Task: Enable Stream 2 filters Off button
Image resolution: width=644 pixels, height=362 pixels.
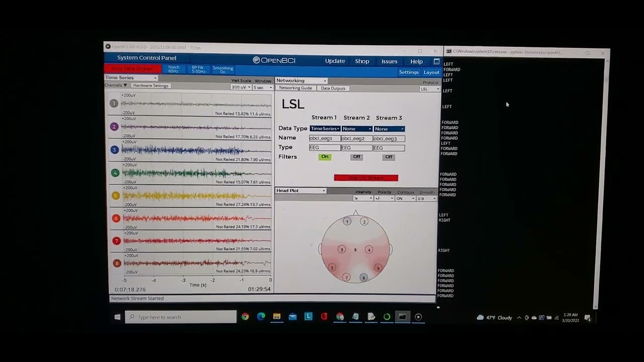Action: (357, 157)
